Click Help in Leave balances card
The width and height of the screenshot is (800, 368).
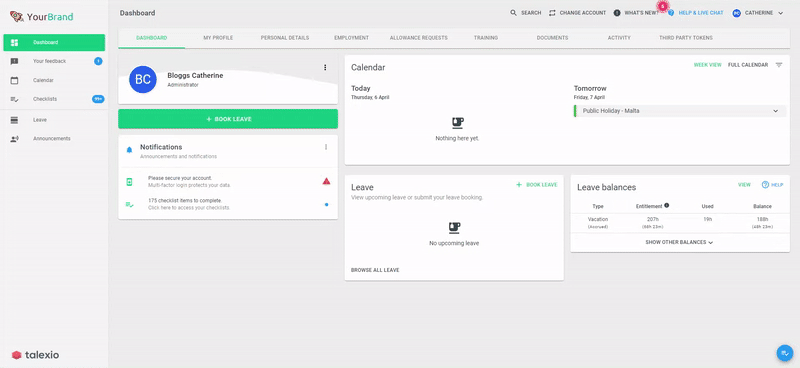coord(772,185)
